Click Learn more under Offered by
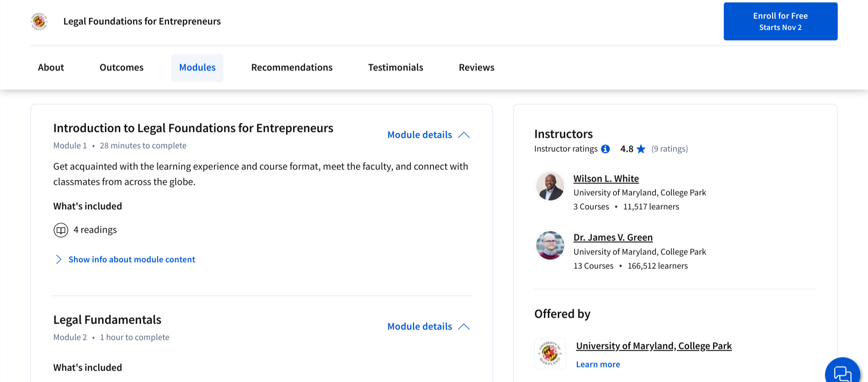 pos(598,364)
